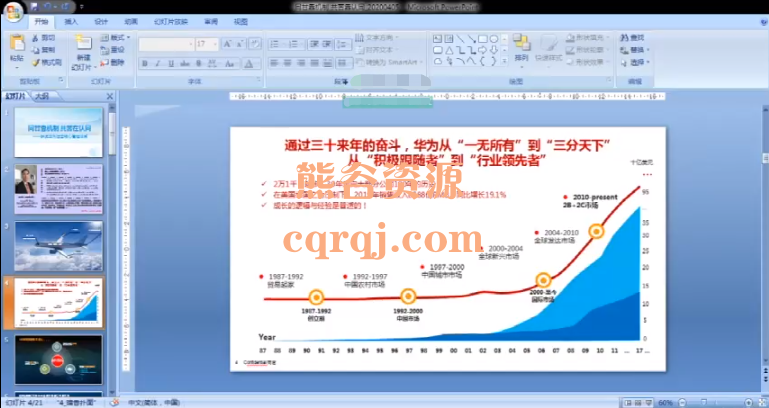Clear all formatting
The width and height of the screenshot is (769, 408).
[255, 44]
